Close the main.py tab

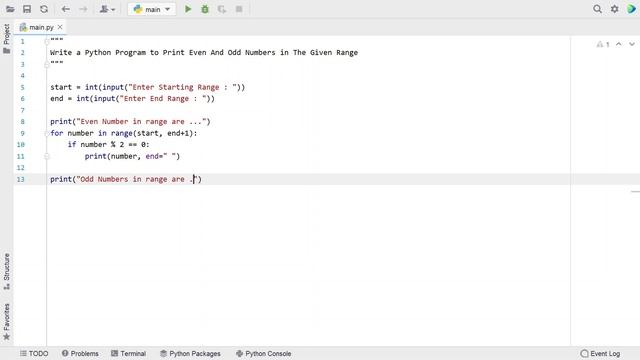point(60,27)
